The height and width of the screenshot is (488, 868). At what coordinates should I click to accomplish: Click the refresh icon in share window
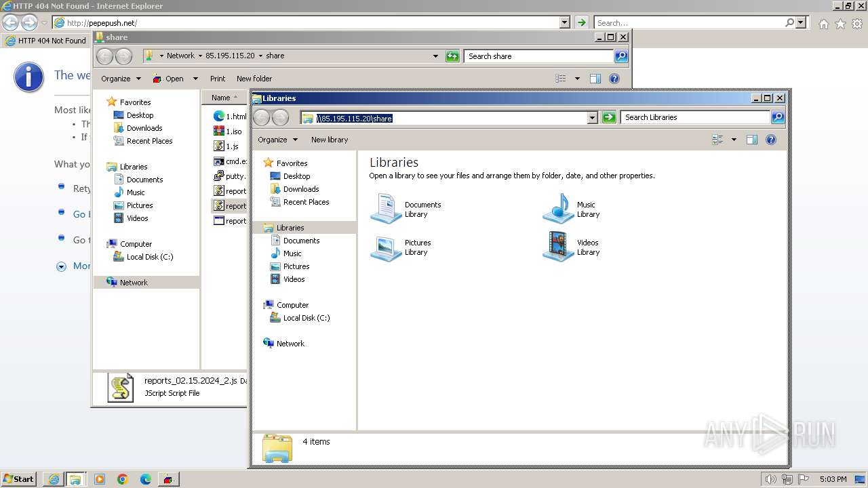[x=452, y=56]
